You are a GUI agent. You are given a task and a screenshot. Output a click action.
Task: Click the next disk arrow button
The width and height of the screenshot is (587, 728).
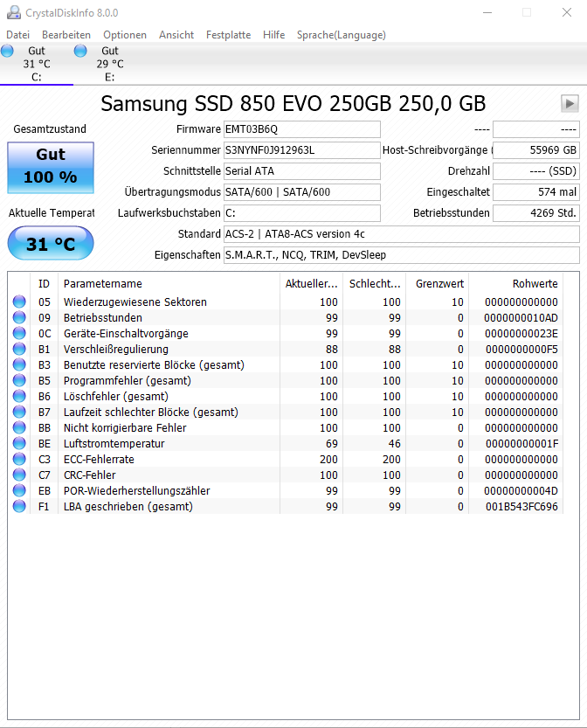point(570,103)
